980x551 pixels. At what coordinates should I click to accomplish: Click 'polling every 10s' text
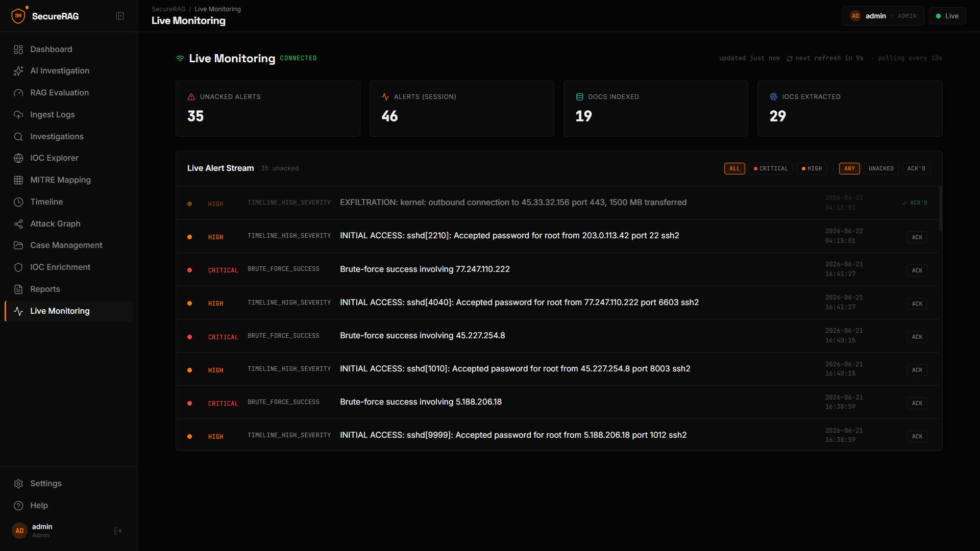tap(910, 59)
